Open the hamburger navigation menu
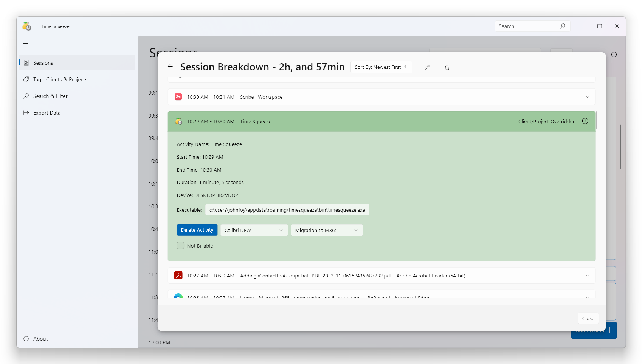The height and width of the screenshot is (364, 642). coord(25,44)
